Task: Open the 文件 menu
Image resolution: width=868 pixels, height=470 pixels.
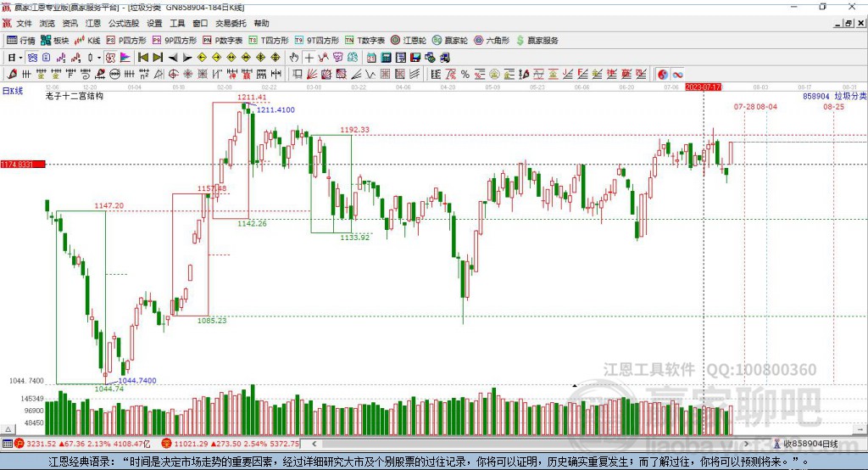Action: (x=24, y=23)
